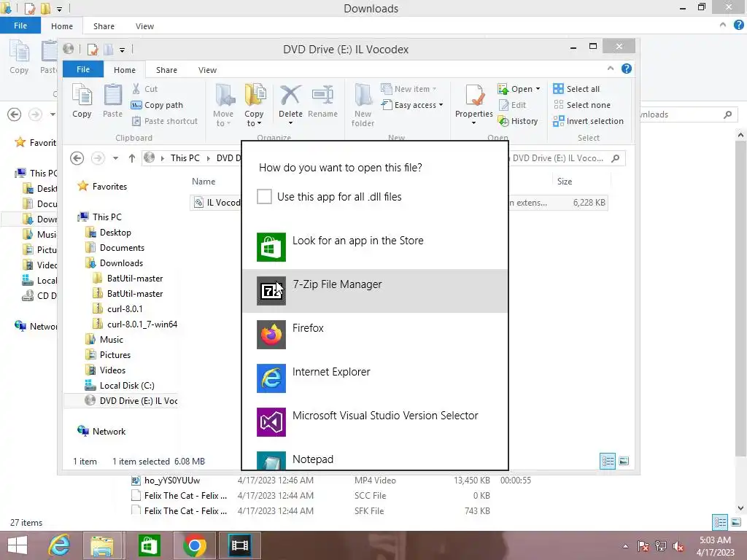Click the Delete ribbon button

[290, 105]
